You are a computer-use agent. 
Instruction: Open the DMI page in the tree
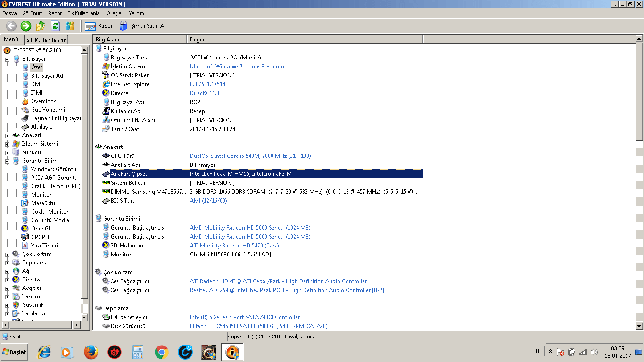coord(36,84)
